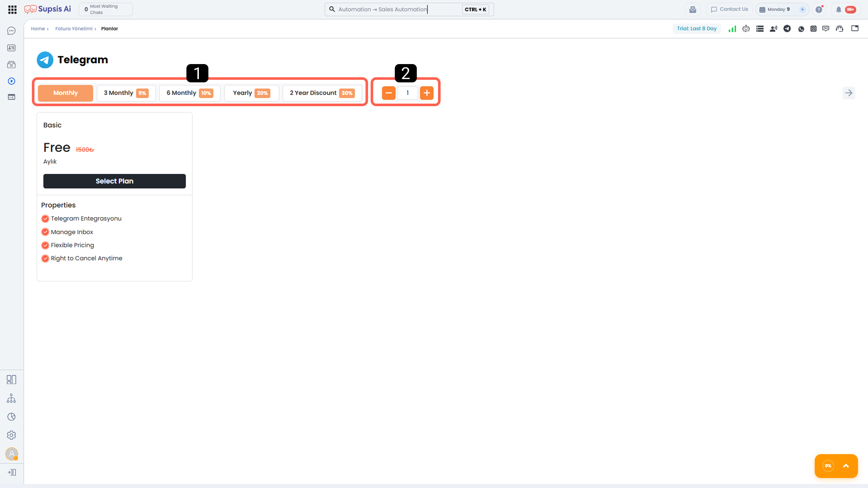Screen dimensions: 868x488
Task: Click the Contact Us button
Action: pos(729,10)
